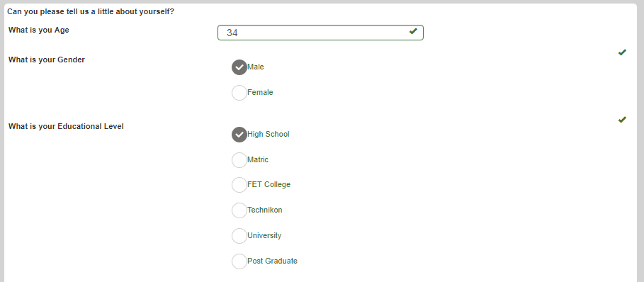
Task: Pick the University radio button
Action: click(x=239, y=236)
